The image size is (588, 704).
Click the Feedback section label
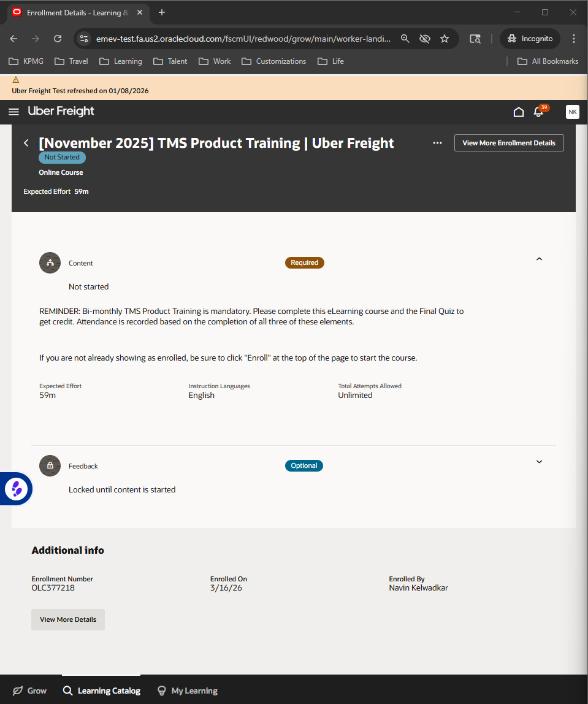coord(83,466)
